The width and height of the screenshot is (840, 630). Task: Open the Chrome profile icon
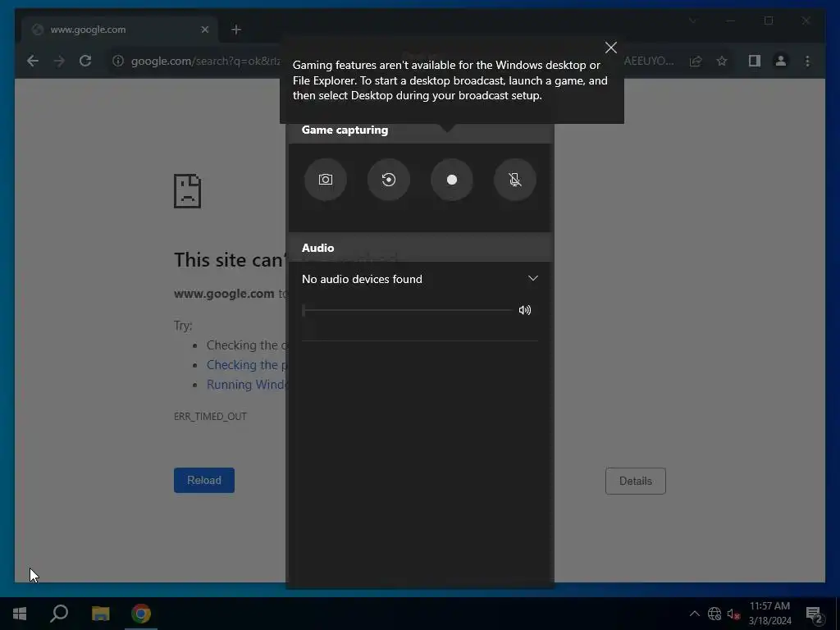[x=781, y=61]
